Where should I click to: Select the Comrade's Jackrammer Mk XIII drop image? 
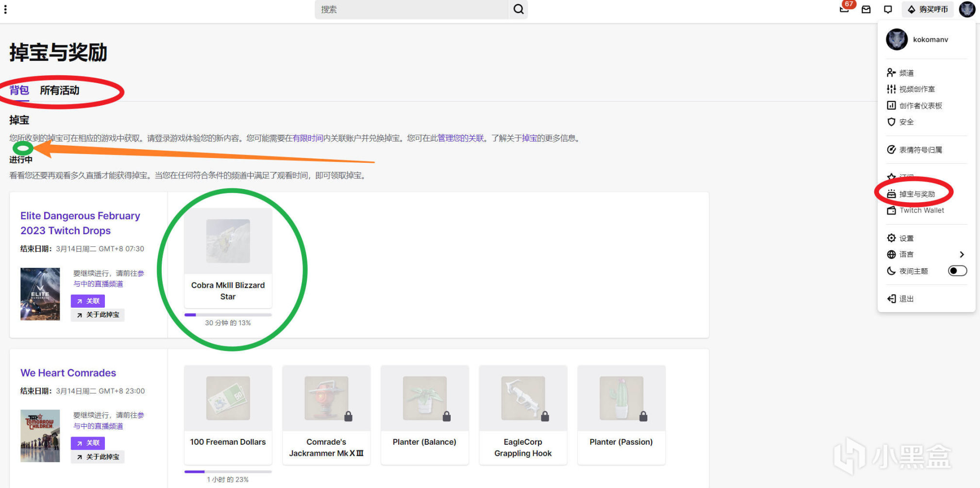coord(326,398)
